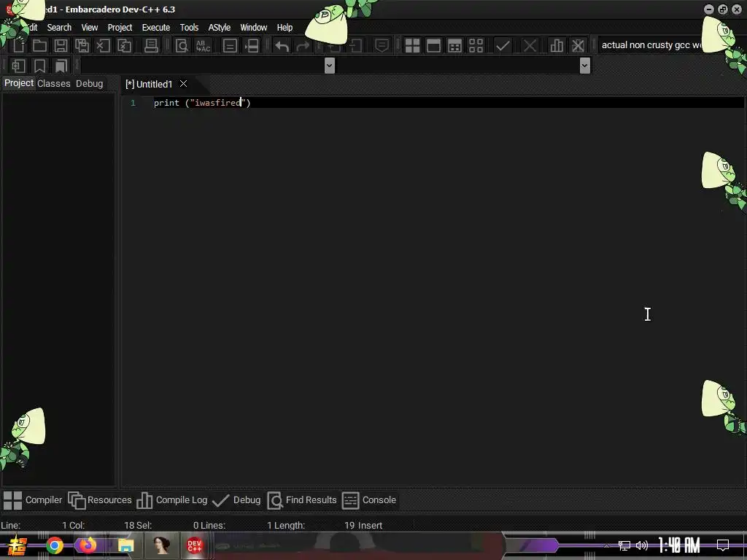Viewport: 747px width, 560px height.
Task: Click the 1:40 AM taskbar clock
Action: [x=679, y=545]
